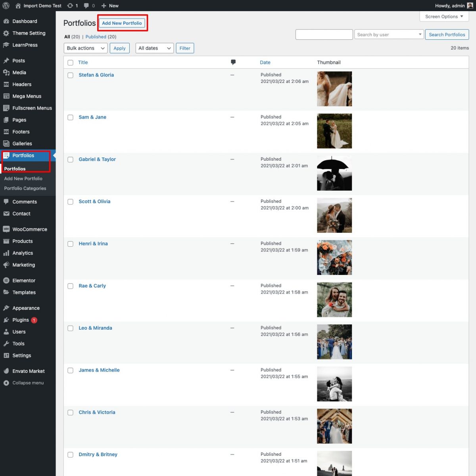Image resolution: width=476 pixels, height=476 pixels.
Task: Select the Stefan & Gloria row checkbox
Action: coord(70,75)
